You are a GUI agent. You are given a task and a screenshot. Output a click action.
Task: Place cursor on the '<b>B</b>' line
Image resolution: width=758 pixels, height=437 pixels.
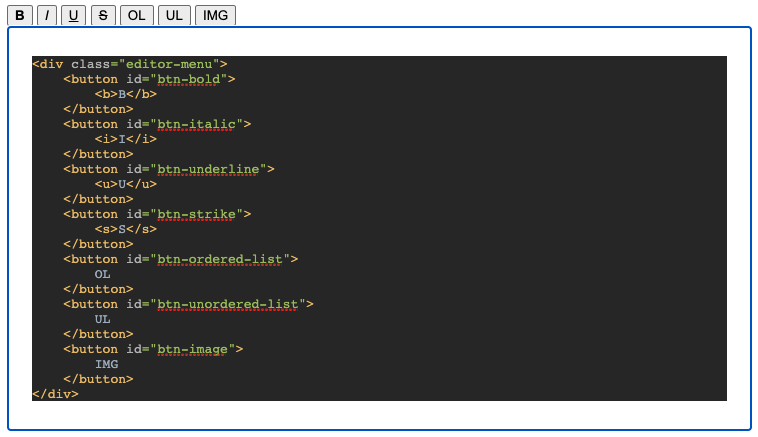coord(126,94)
